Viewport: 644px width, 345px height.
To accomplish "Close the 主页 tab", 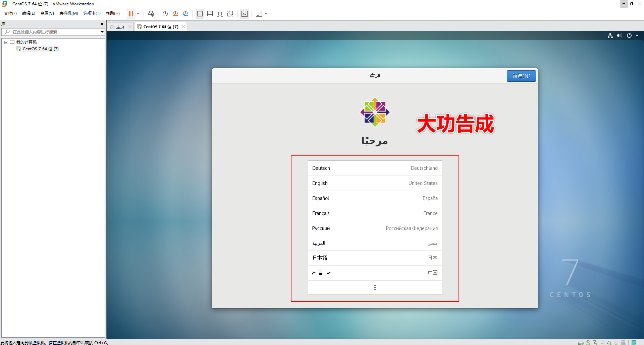I will [130, 27].
